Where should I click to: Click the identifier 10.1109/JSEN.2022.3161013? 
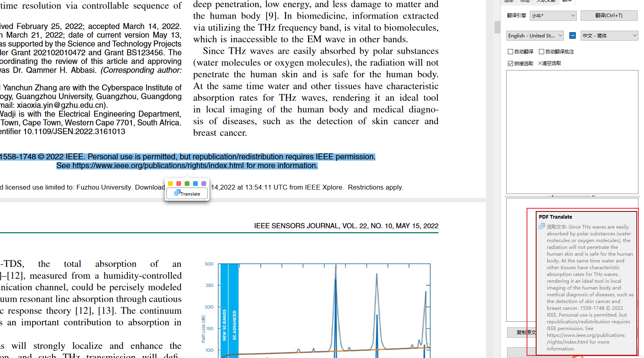[74, 131]
